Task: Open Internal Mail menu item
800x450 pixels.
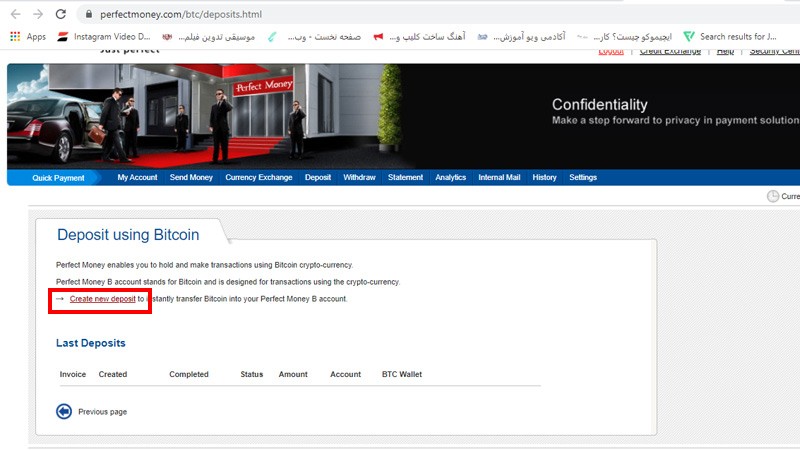Action: tap(499, 178)
